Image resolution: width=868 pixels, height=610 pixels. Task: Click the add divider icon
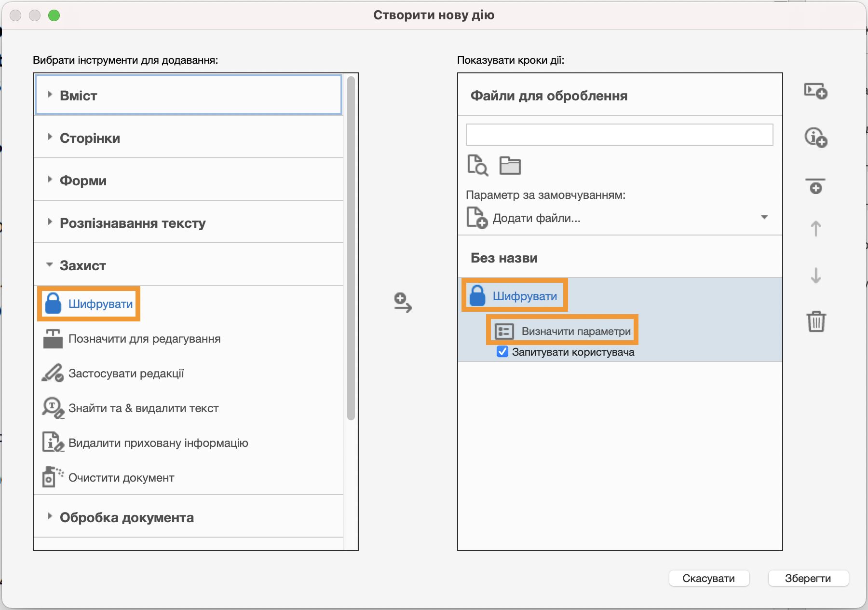point(815,186)
